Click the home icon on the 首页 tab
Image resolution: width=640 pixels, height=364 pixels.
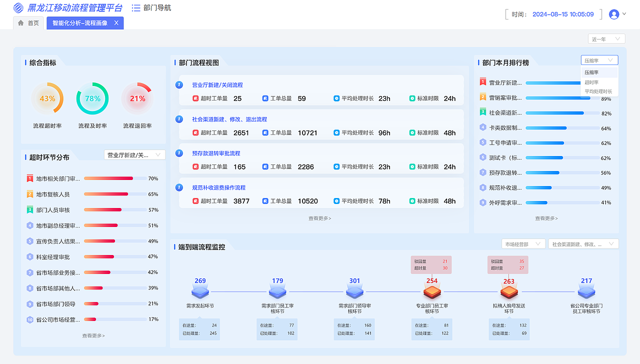20,22
